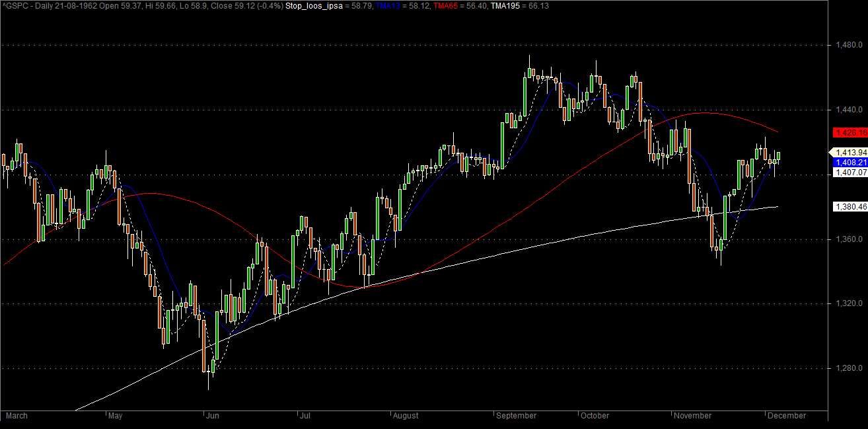
Task: Click the November label on the time axis
Action: tap(693, 416)
